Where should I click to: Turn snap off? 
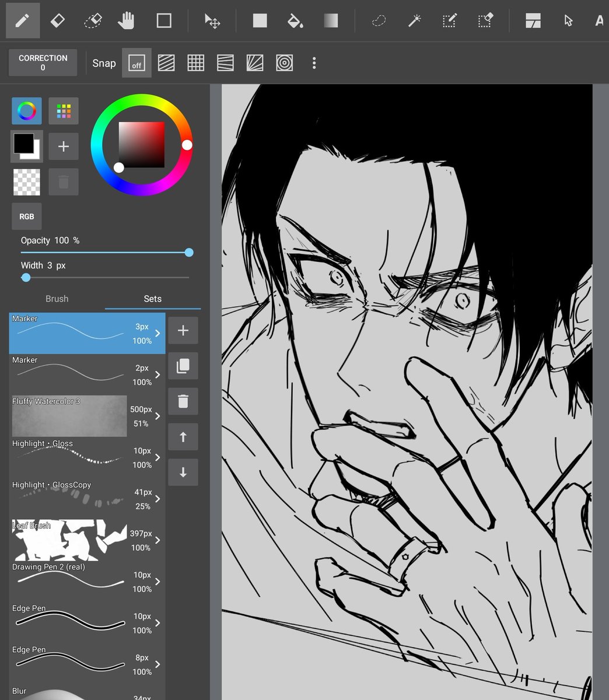click(136, 63)
